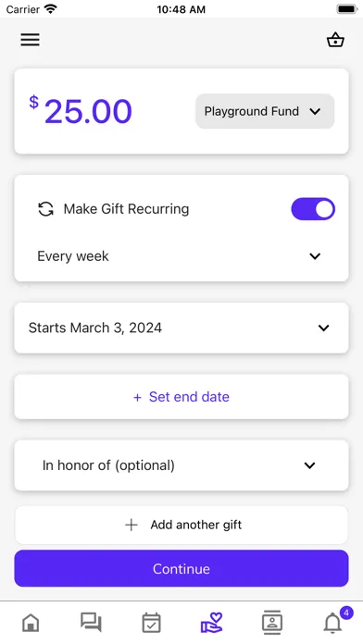
Task: Edit the 25.00 gift amount
Action: (88, 111)
